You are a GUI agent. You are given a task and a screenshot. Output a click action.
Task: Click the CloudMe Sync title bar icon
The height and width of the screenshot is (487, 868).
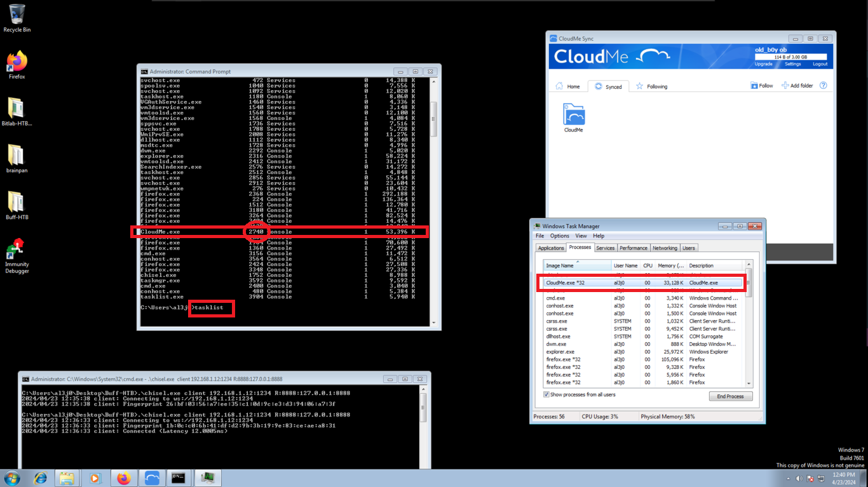(553, 39)
